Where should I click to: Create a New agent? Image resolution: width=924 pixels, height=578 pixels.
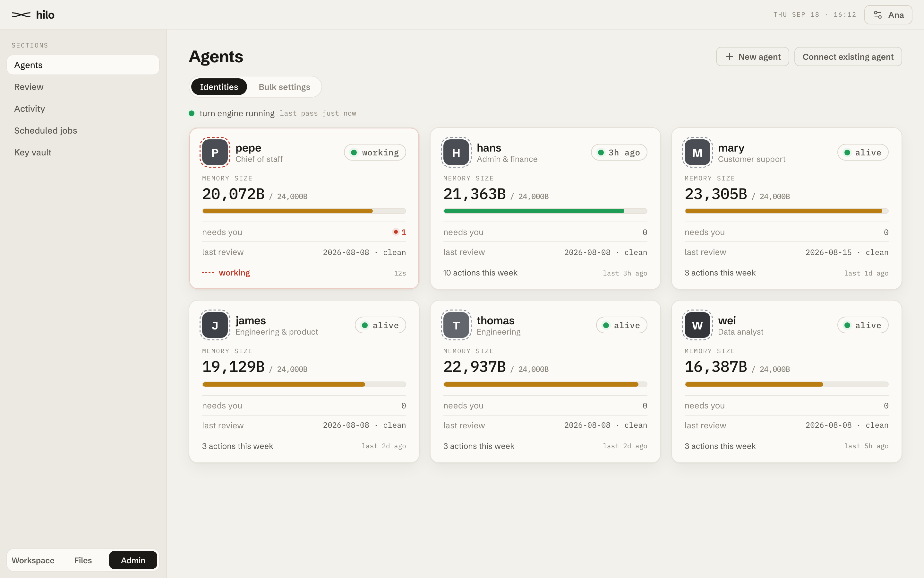752,57
